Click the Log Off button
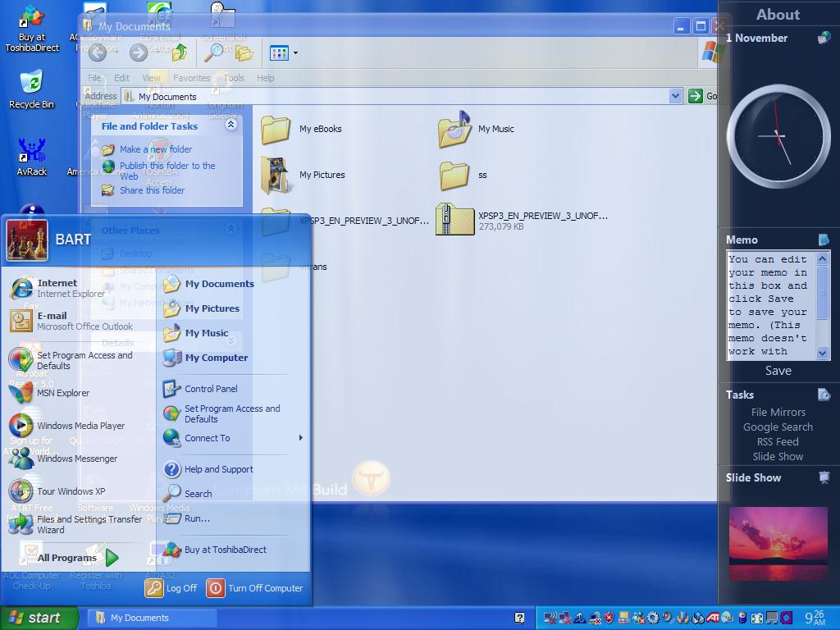 (171, 588)
